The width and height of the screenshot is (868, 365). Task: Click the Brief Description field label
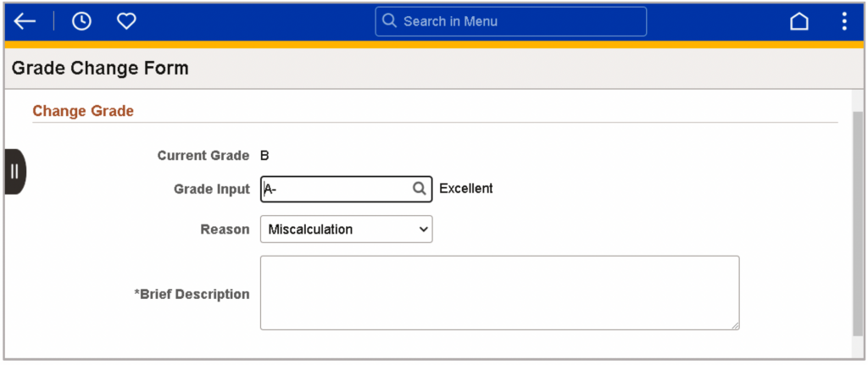[192, 294]
